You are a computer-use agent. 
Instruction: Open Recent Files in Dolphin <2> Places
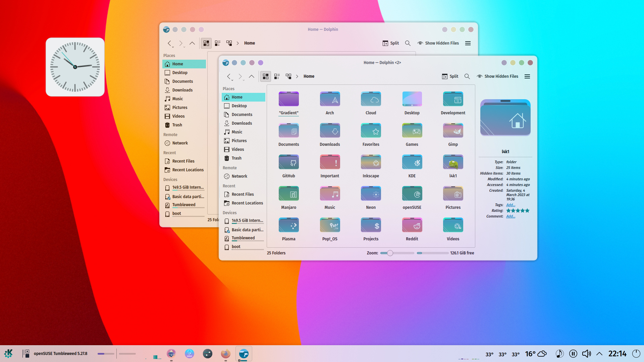(244, 194)
